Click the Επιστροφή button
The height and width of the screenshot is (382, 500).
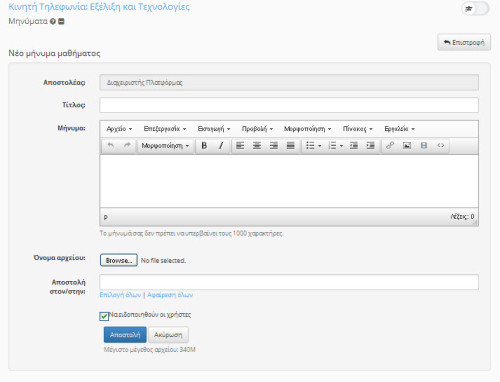(x=464, y=42)
